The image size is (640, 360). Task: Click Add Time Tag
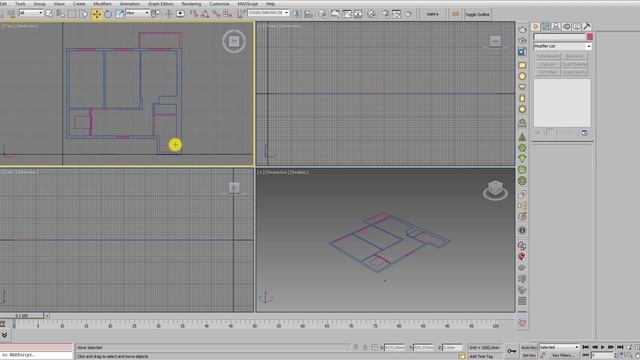pos(481,356)
